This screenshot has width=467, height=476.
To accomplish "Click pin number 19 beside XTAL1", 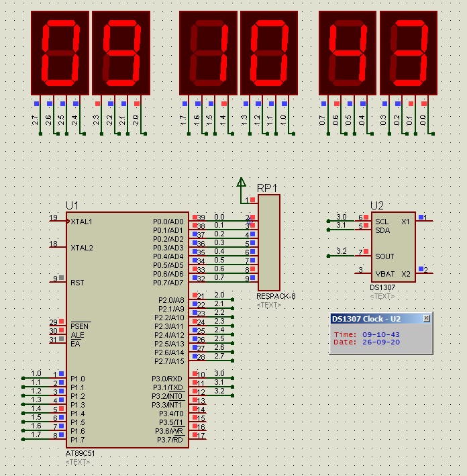I will point(53,218).
